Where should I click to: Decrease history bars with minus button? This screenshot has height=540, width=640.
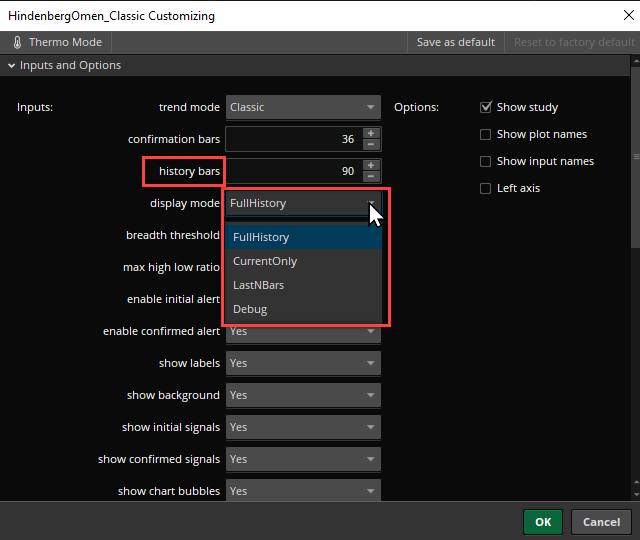pos(371,176)
